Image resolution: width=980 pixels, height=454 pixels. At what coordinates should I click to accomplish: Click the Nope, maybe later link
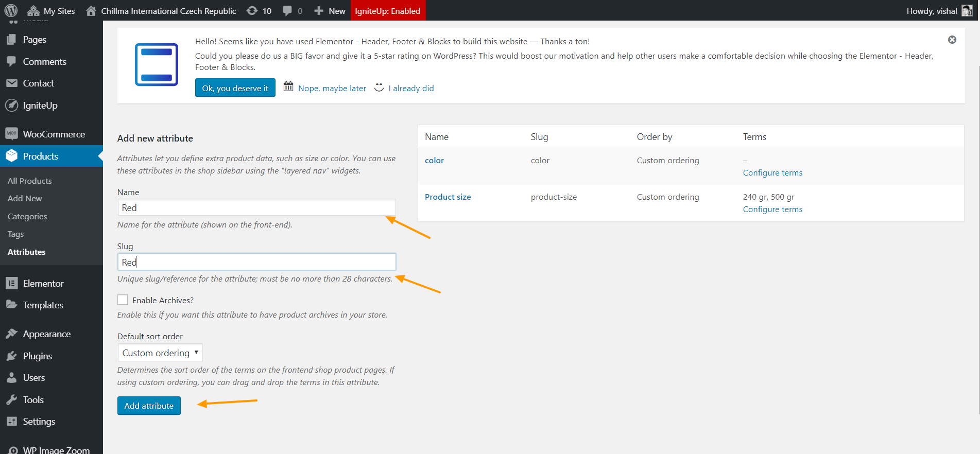point(332,88)
